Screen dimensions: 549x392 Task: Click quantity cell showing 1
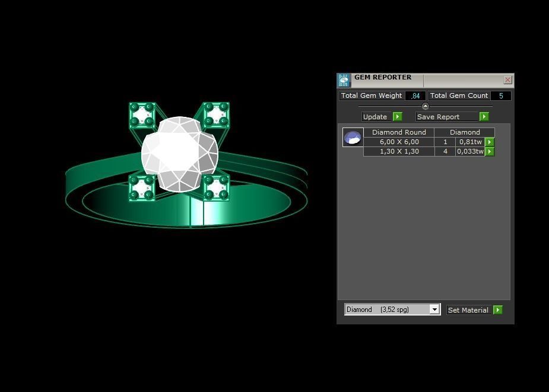[x=445, y=142]
